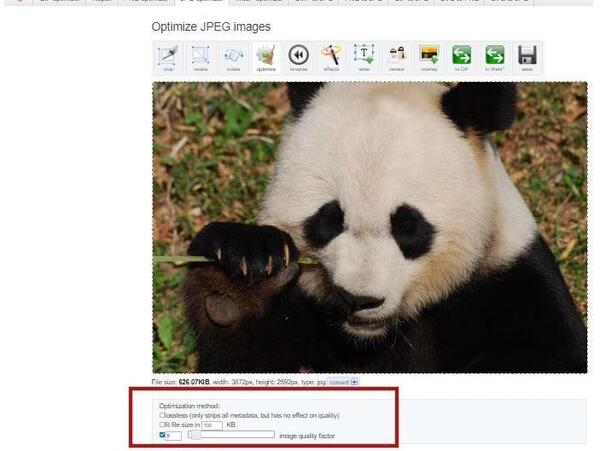The image size is (600, 451).
Task: Select the crop tool
Action: coord(168,57)
